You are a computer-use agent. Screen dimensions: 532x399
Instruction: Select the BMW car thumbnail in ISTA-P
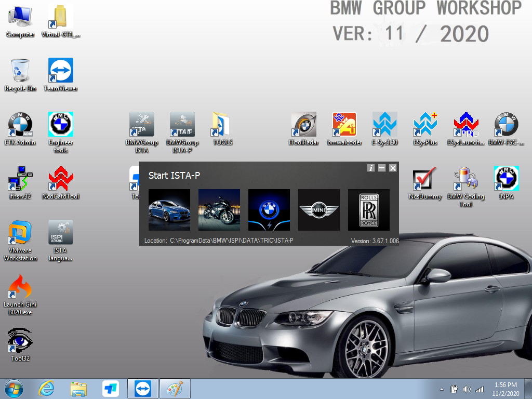[x=169, y=210]
